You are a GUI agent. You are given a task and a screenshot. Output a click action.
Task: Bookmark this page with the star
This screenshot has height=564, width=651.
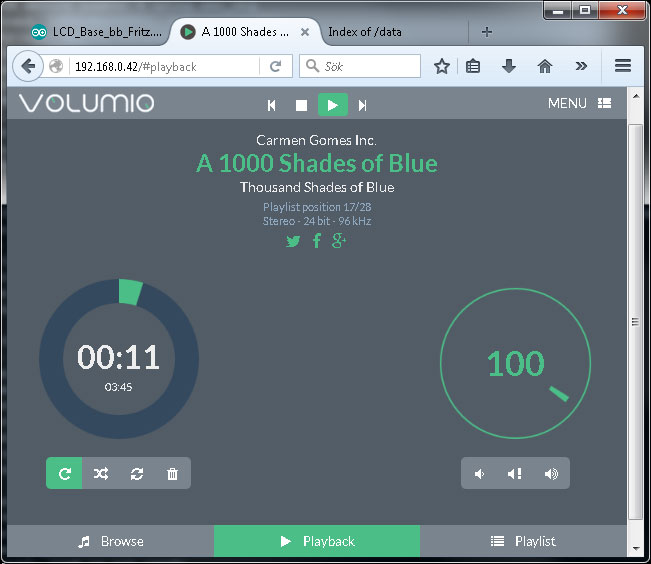pos(442,66)
